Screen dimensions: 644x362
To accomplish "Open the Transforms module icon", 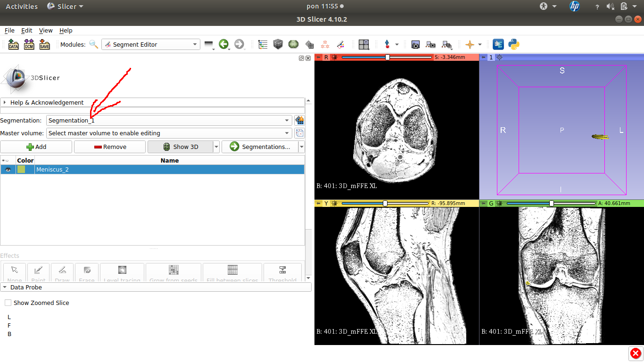I will point(310,44).
